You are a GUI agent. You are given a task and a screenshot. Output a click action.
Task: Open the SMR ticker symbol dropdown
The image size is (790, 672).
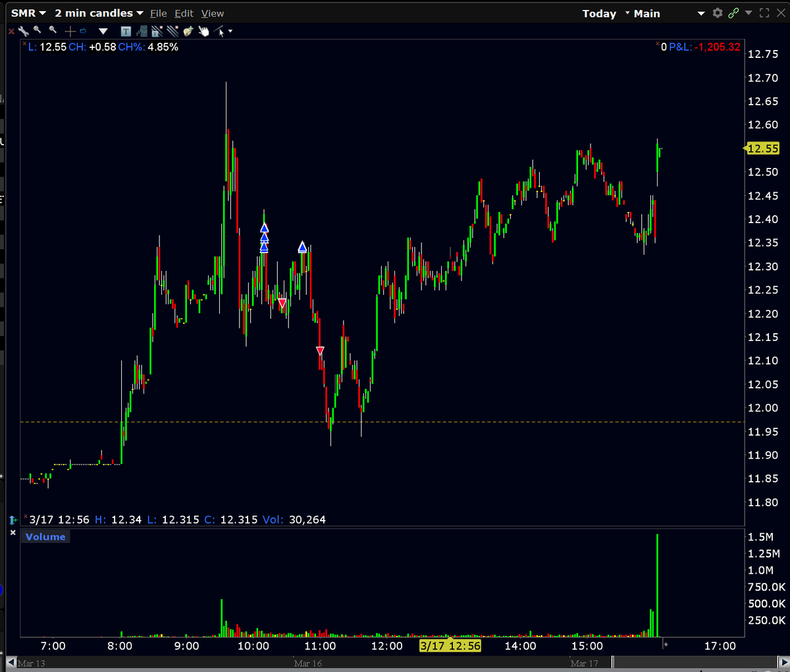click(x=28, y=13)
